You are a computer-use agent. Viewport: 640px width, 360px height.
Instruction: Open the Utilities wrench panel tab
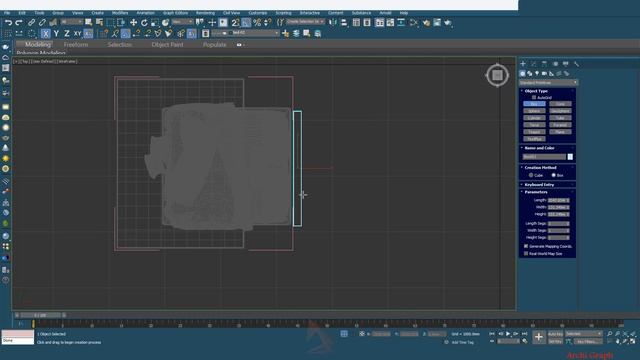[576, 64]
